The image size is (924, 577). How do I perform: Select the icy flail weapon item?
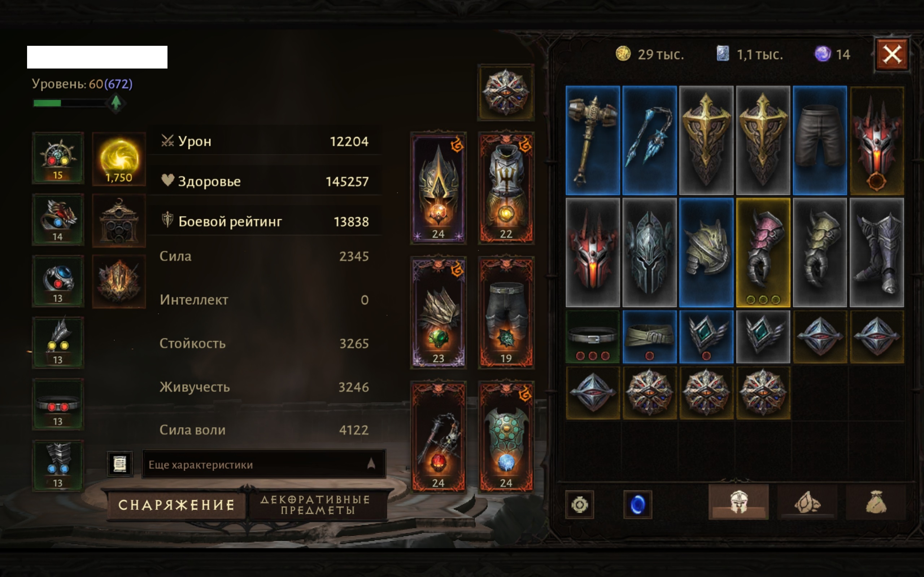pyautogui.click(x=649, y=140)
